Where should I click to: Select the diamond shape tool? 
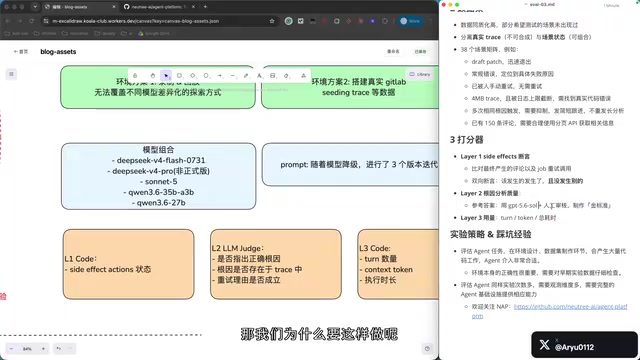point(193,76)
